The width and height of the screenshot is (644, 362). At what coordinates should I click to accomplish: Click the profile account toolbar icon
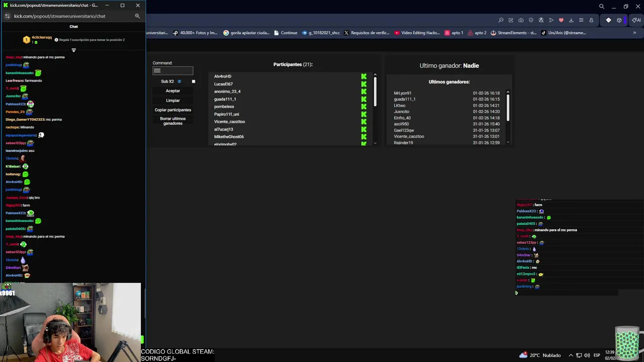(591, 20)
